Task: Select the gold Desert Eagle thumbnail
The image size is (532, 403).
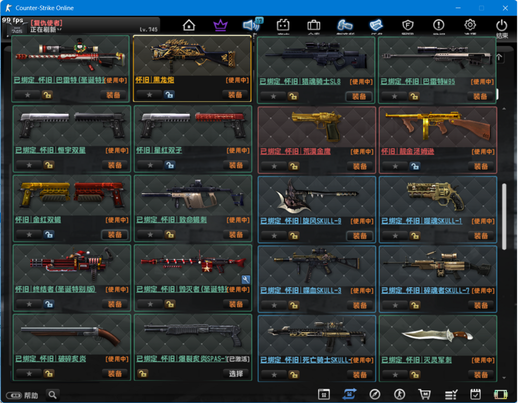Action: click(317, 127)
